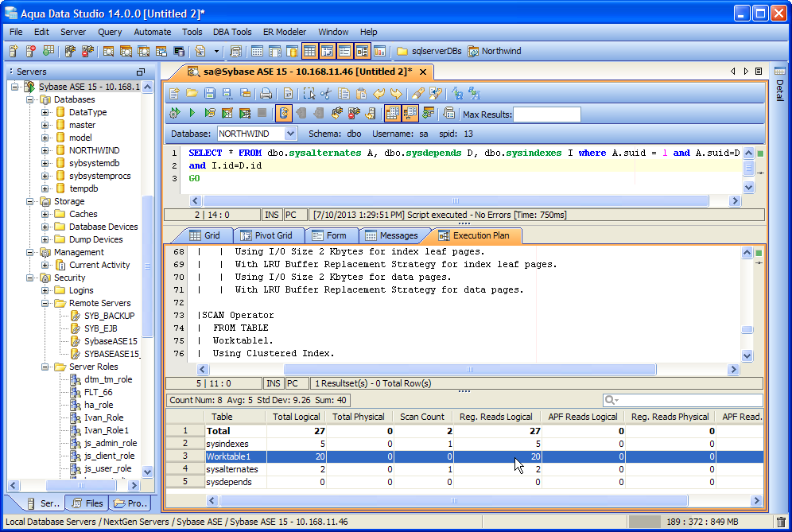
Task: Open the DBA Tools menu
Action: coord(231,32)
